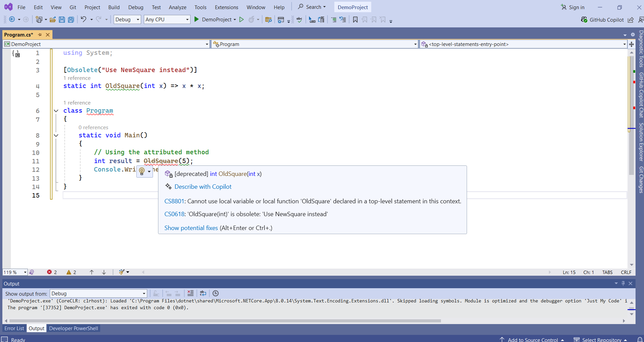Click the New Item toolbar icon

click(x=39, y=20)
